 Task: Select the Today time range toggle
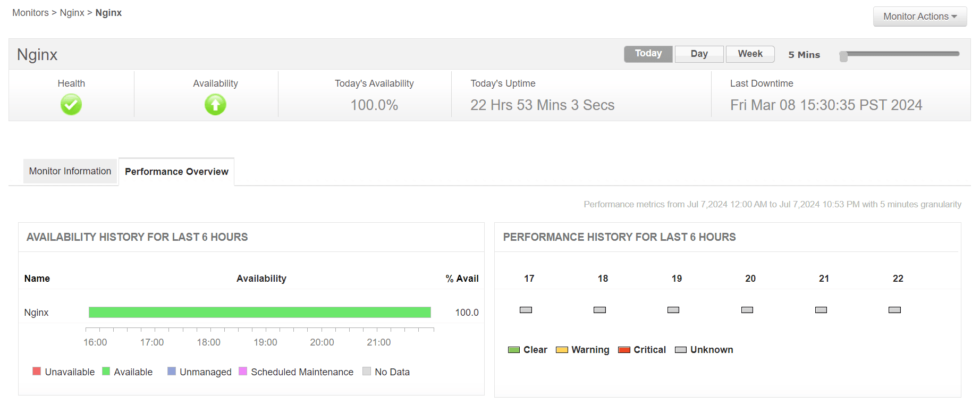tap(648, 54)
